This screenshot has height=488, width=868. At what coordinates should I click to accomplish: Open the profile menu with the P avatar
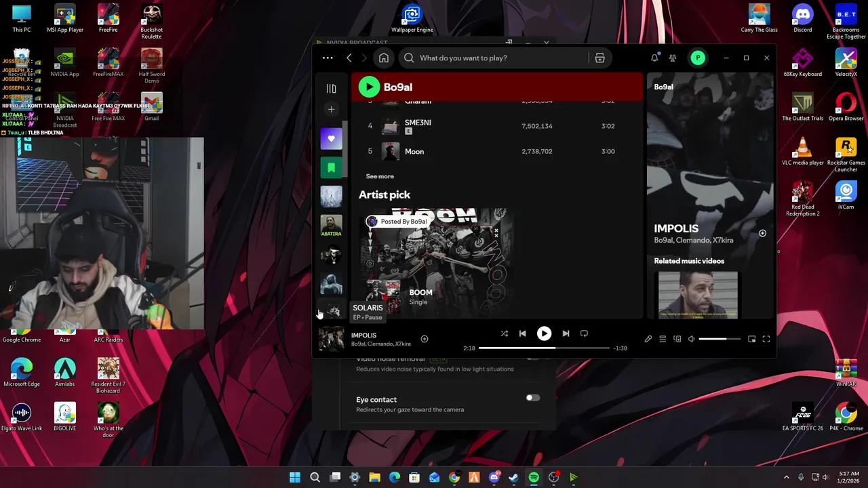(698, 58)
